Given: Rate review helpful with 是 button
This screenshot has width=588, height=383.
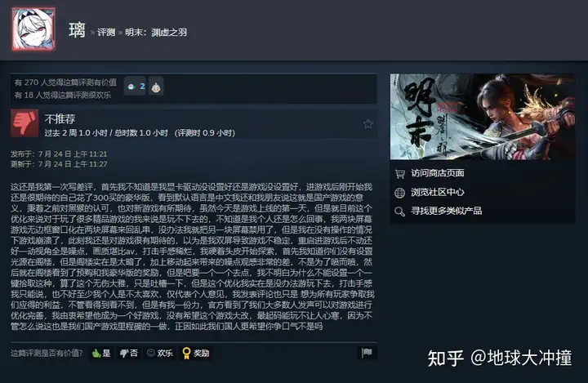Looking at the screenshot, I should point(101,353).
